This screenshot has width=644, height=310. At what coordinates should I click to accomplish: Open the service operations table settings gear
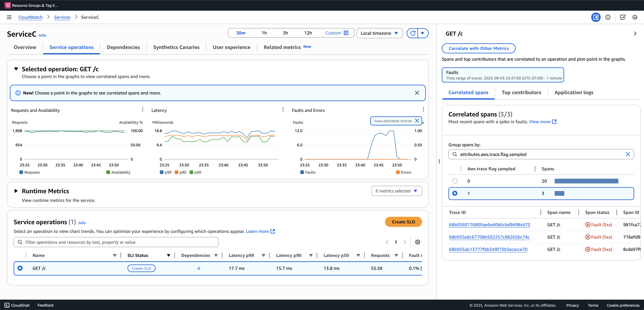[418, 242]
